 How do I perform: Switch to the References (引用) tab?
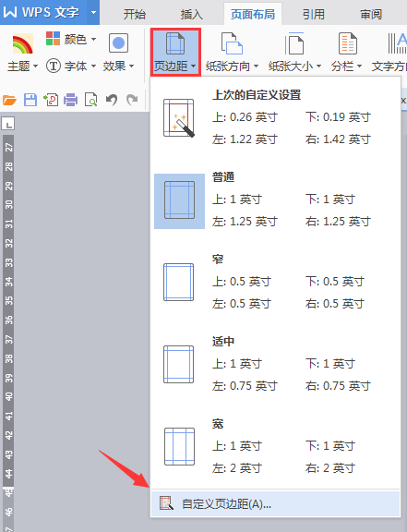point(314,14)
